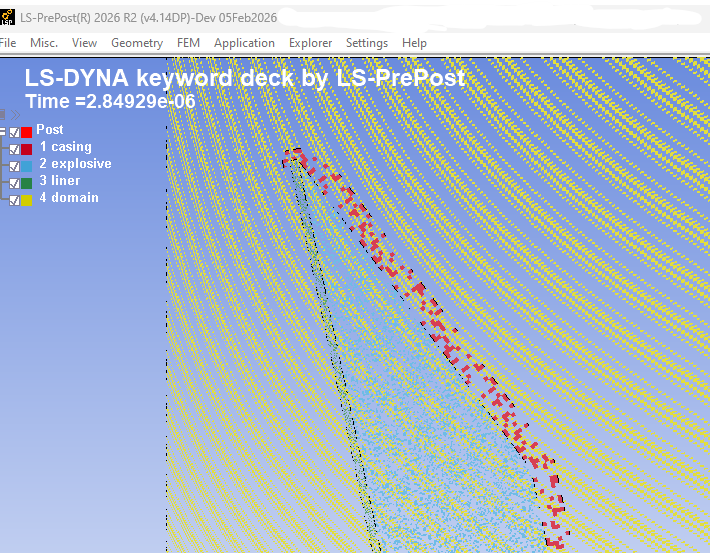The height and width of the screenshot is (553, 710).
Task: Click the 'Time =2.84929e-06' text
Action: click(x=110, y=101)
